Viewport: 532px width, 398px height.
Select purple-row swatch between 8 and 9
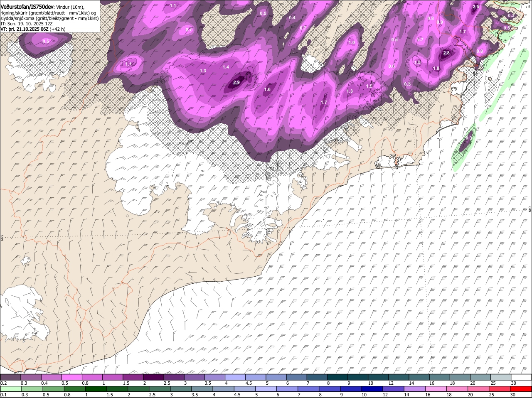[x=337, y=377]
